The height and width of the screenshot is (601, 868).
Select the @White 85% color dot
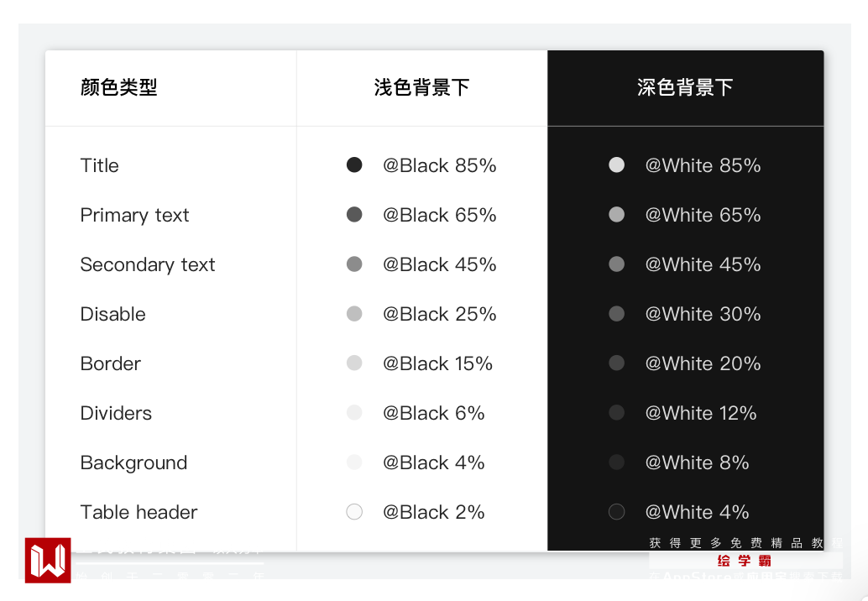pos(617,165)
